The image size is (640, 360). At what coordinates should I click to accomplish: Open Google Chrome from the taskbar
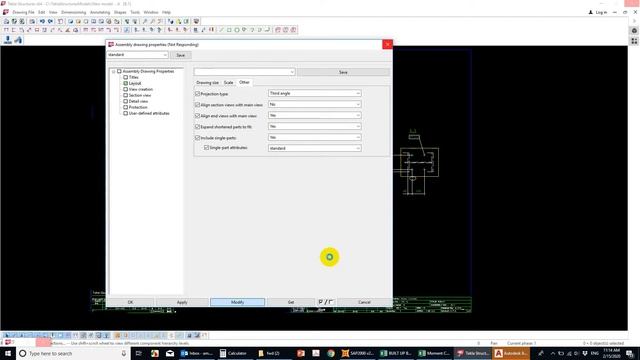click(331, 353)
